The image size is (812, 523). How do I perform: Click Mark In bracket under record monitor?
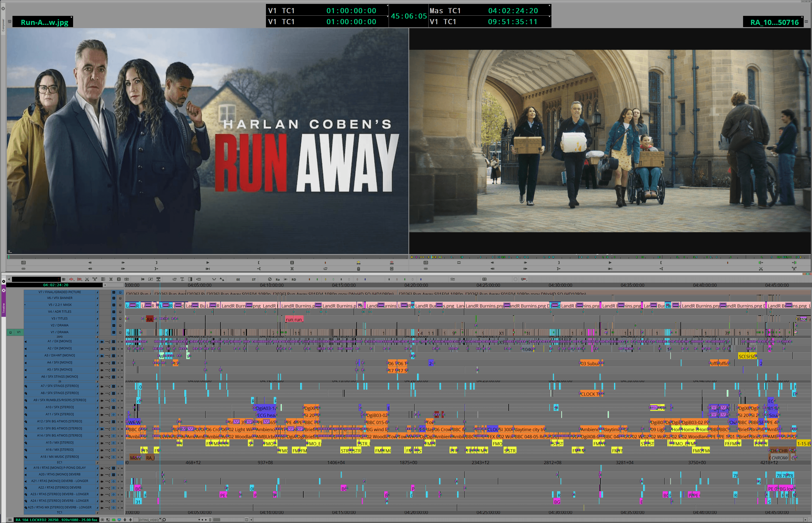(661, 263)
